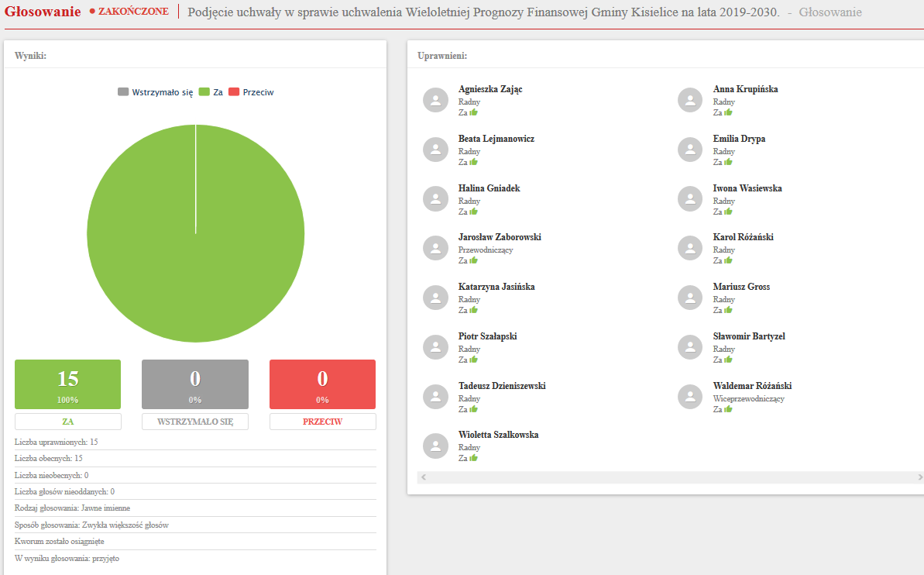Click the WSTRZYMAŁO SIĘ button
924x575 pixels.
click(x=195, y=422)
